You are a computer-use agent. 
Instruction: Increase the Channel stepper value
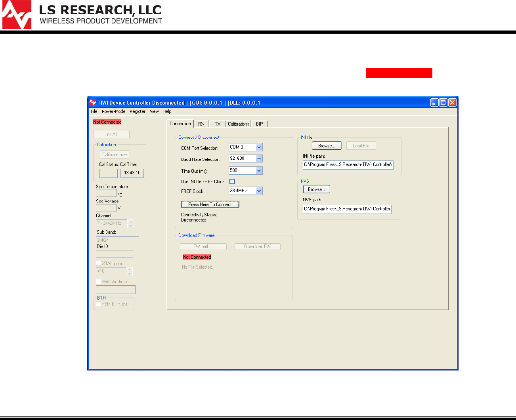coord(131,222)
